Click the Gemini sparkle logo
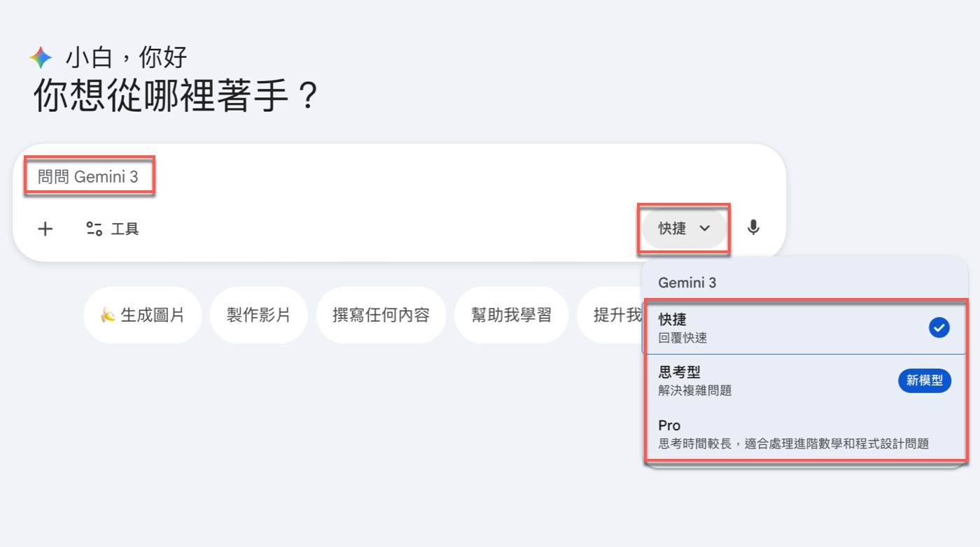980x547 pixels. (x=40, y=57)
